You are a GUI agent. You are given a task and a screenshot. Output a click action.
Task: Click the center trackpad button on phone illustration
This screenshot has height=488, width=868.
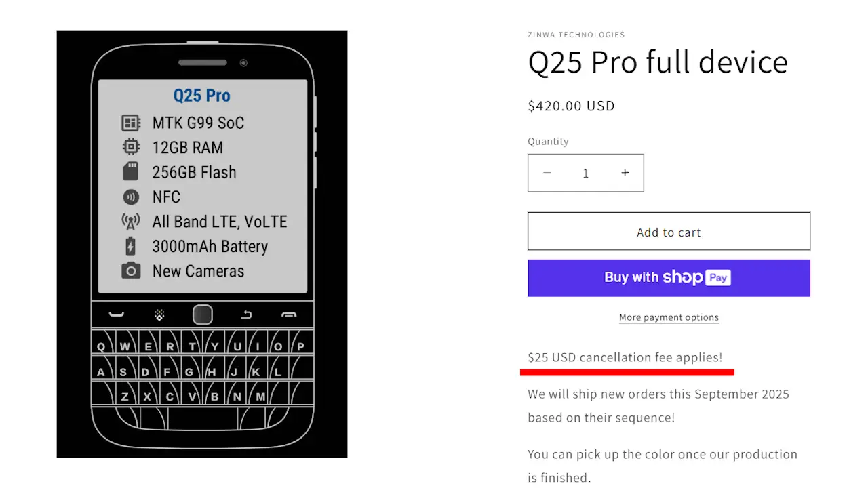click(203, 314)
